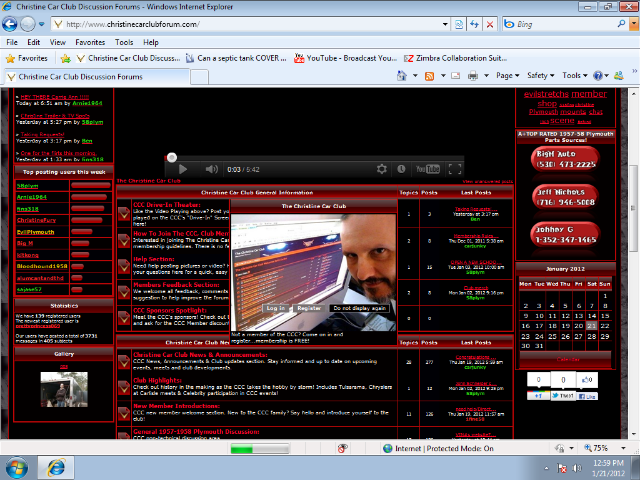Click the address bar URL field

[249, 24]
